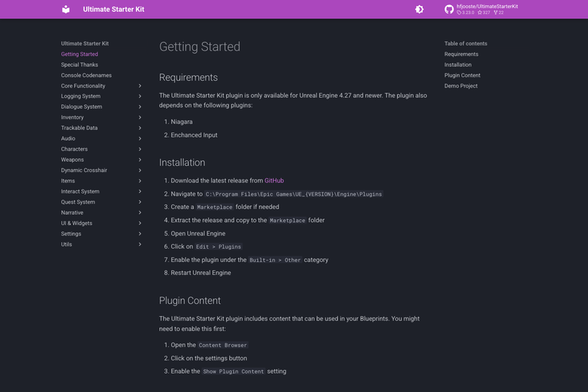Expand the Core Functionality chevron
This screenshot has width=588, height=392.
pyautogui.click(x=140, y=86)
